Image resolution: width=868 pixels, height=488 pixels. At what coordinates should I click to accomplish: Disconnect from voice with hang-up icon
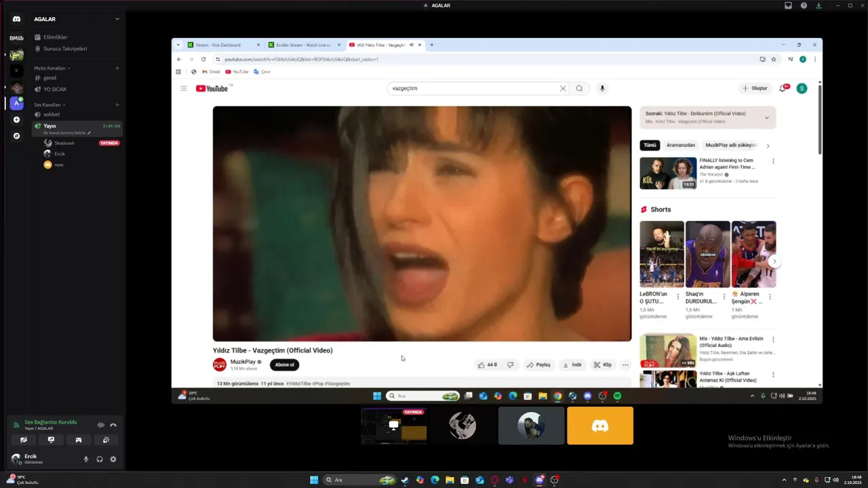click(x=113, y=425)
